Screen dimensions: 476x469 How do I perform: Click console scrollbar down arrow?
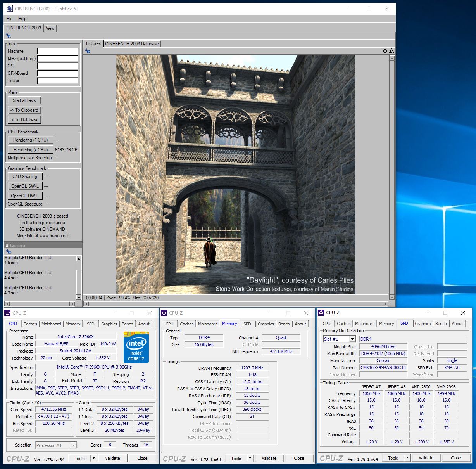(x=79, y=298)
